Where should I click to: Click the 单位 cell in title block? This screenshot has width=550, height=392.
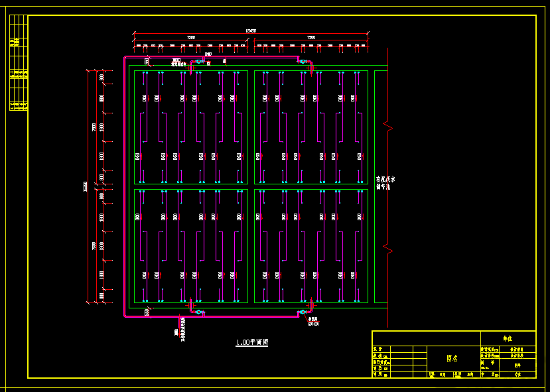[508, 339]
